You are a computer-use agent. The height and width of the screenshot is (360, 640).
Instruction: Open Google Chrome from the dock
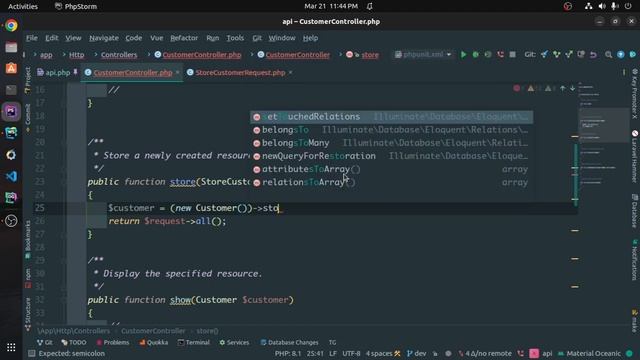pos(11,25)
